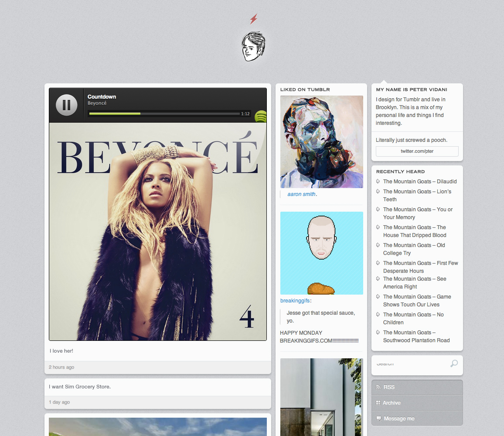This screenshot has width=504, height=436.
Task: Select the 'I love her!' caption
Action: (61, 351)
